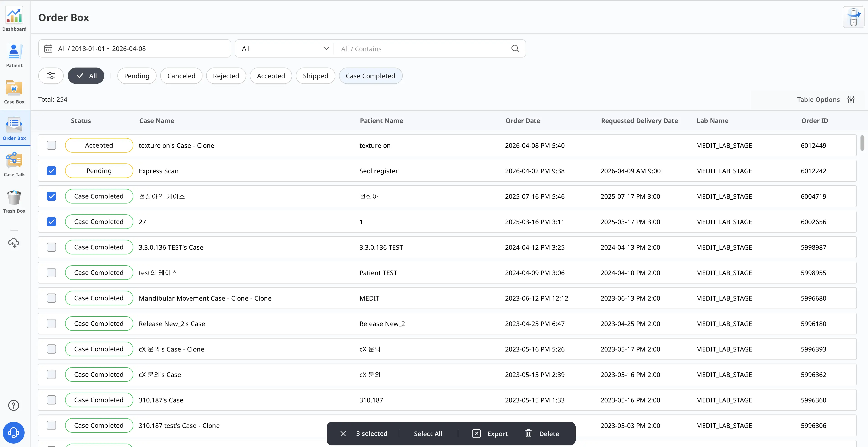
Task: Tick checkbox for 310.187's Case
Action: 52,400
